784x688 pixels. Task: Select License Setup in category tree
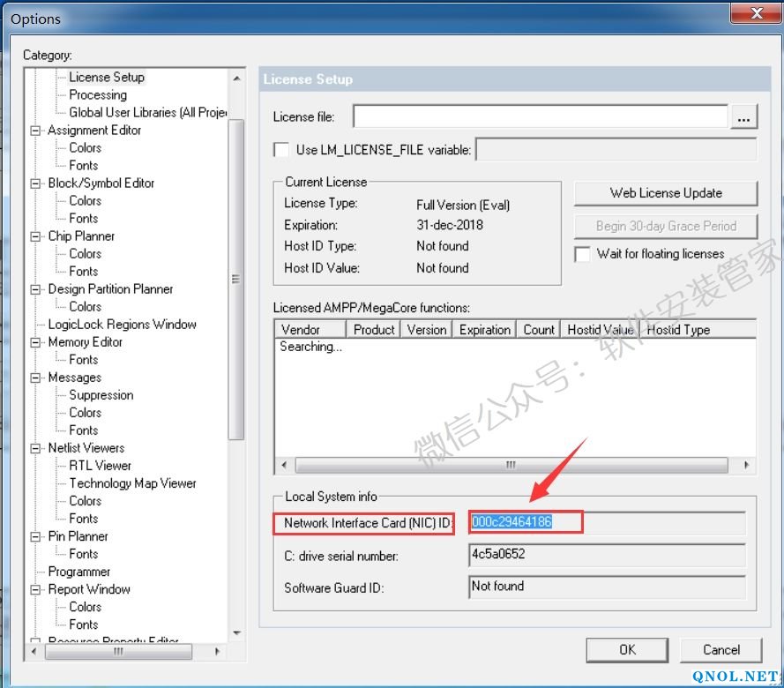click(107, 78)
